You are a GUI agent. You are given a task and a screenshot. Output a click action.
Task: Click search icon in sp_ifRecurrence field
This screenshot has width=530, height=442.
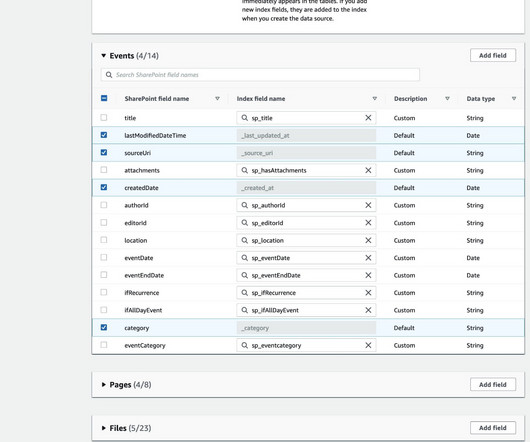[x=244, y=293]
